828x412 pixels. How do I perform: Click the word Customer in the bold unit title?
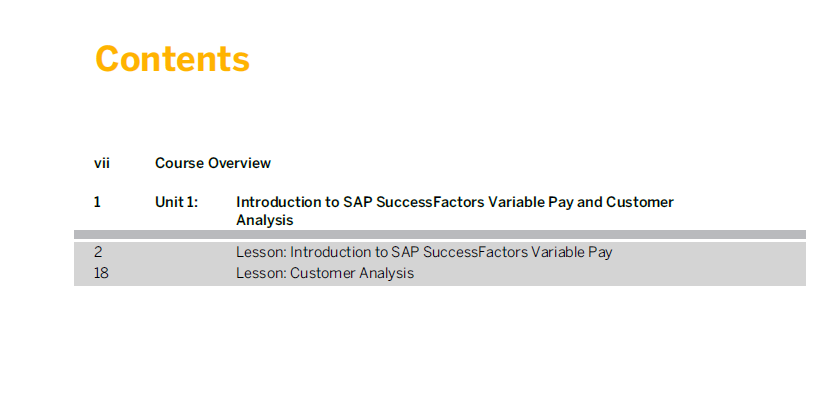pos(640,202)
